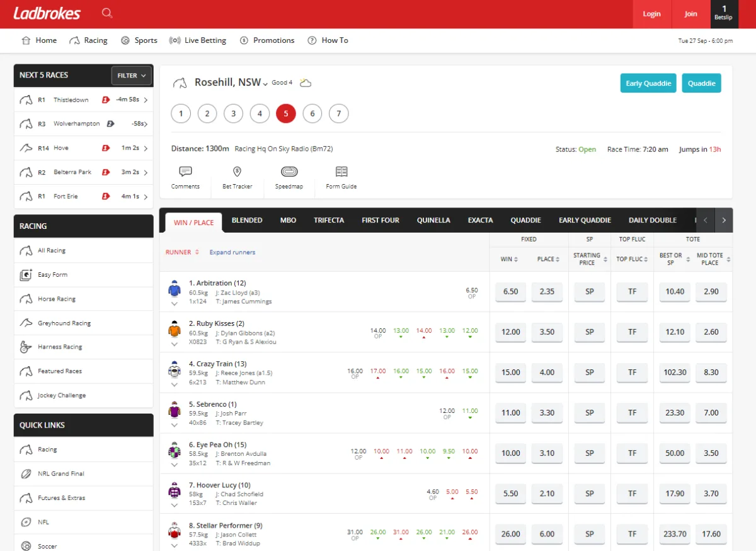Open Greyhound Racing in sidebar
This screenshot has height=551, width=756.
84,323
